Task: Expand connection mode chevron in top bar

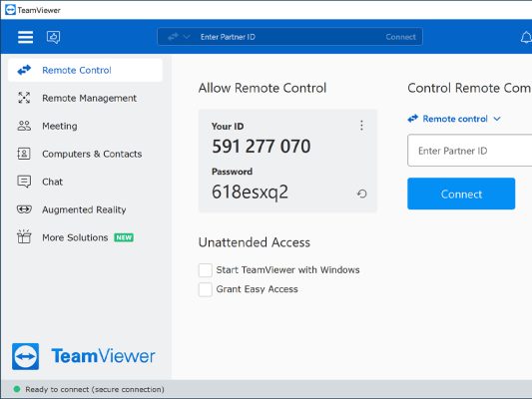Action: 187,37
